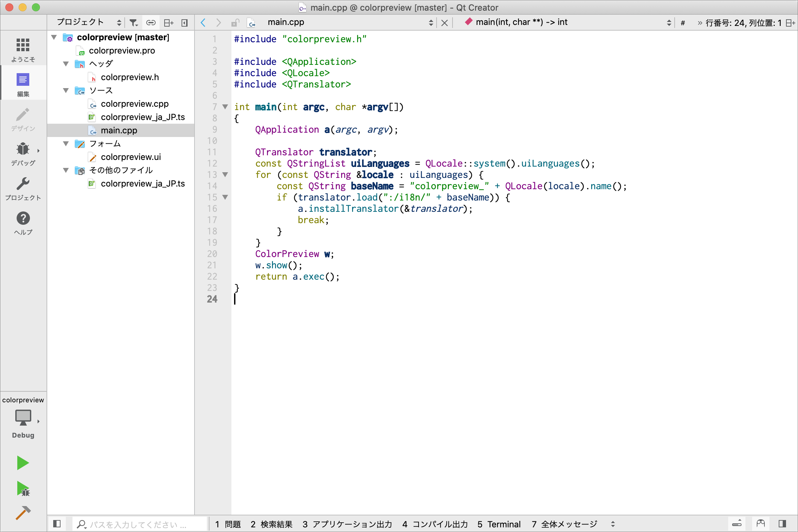This screenshot has height=532, width=798.
Task: Open the 全体メッセージ general messages pane
Action: pos(564,524)
